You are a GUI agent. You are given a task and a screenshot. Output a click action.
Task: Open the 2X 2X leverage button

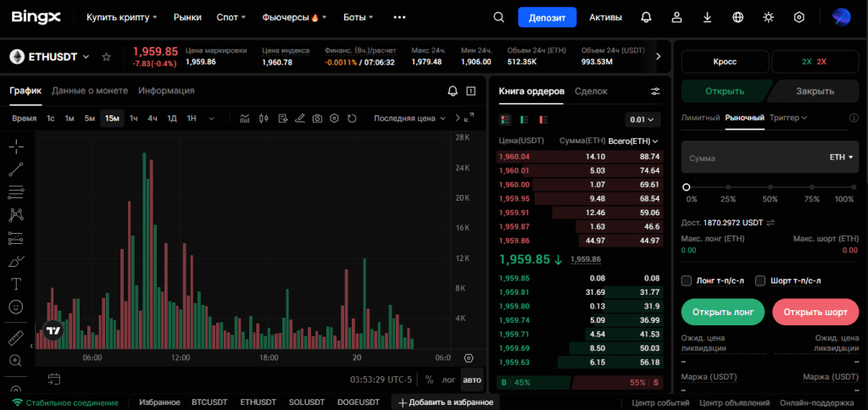(x=815, y=62)
